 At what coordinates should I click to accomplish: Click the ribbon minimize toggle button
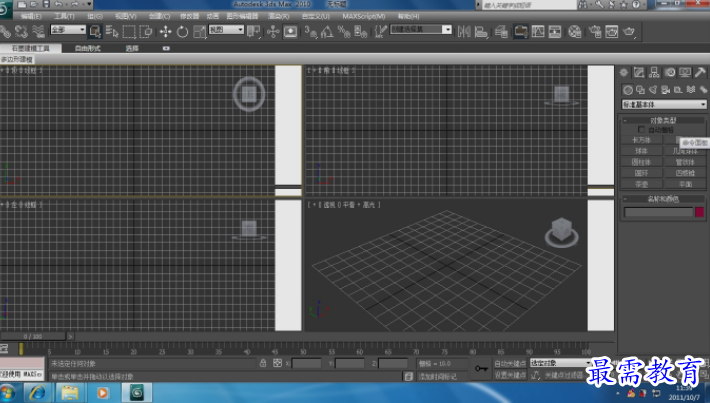click(x=166, y=48)
